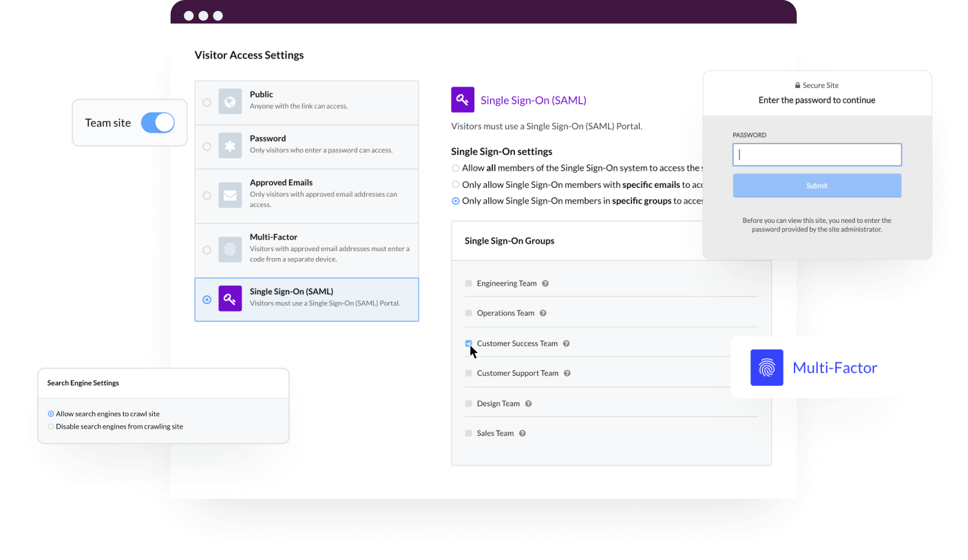Click the Public globe icon
The image size is (968, 560).
[x=230, y=103]
